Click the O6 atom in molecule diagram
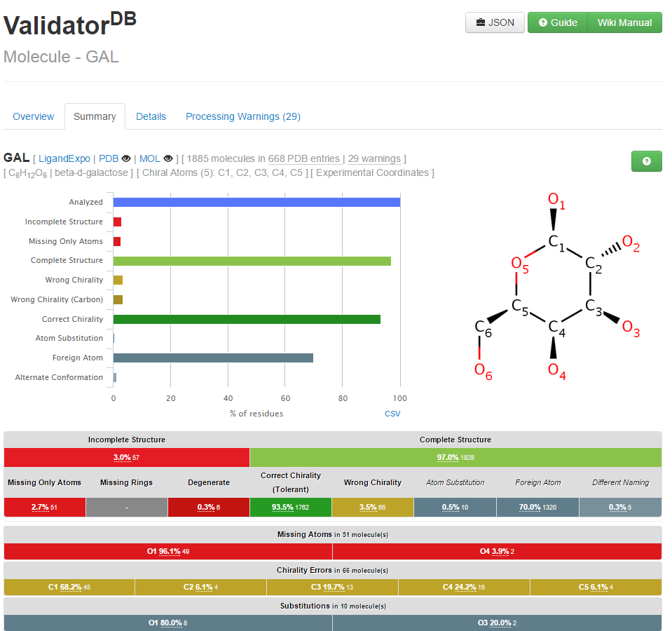This screenshot has width=672, height=631. coord(483,371)
